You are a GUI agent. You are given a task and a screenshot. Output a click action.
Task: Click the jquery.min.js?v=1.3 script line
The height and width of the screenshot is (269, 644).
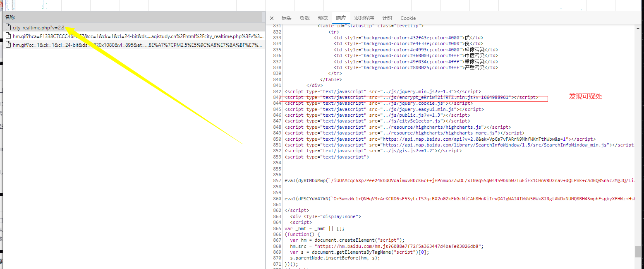click(x=383, y=91)
